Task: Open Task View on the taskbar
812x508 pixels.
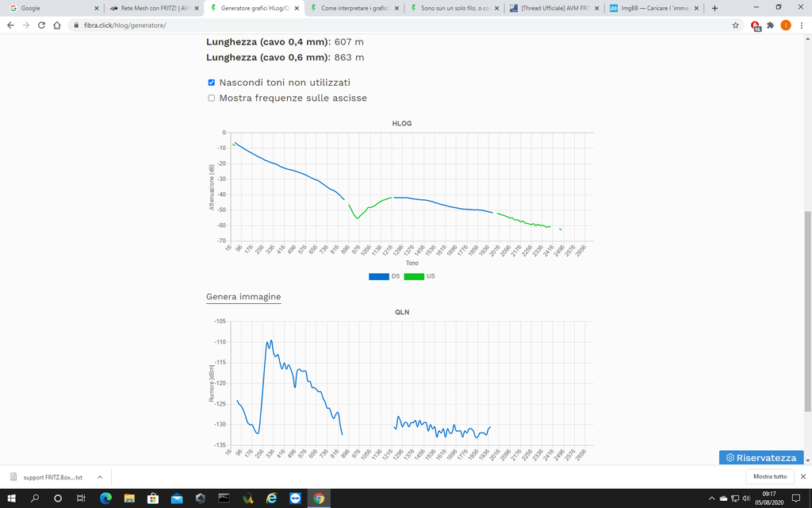Action: tap(81, 498)
